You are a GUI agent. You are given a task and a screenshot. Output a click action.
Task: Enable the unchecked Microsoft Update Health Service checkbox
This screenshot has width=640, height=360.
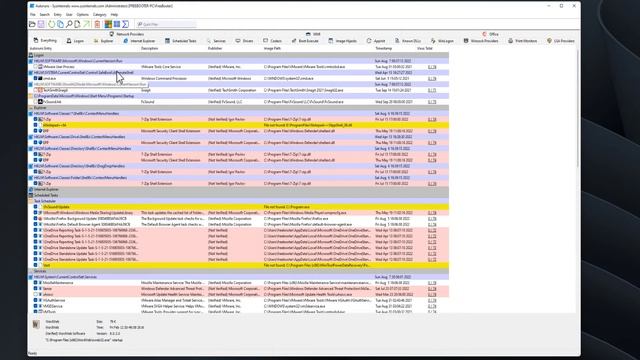click(x=36, y=294)
